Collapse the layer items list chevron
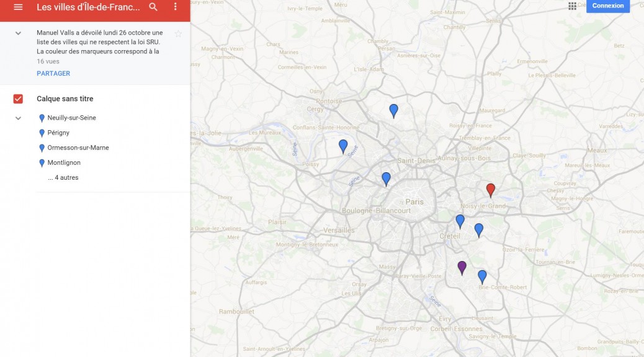Viewport: 644px width, 357px height. 18,118
